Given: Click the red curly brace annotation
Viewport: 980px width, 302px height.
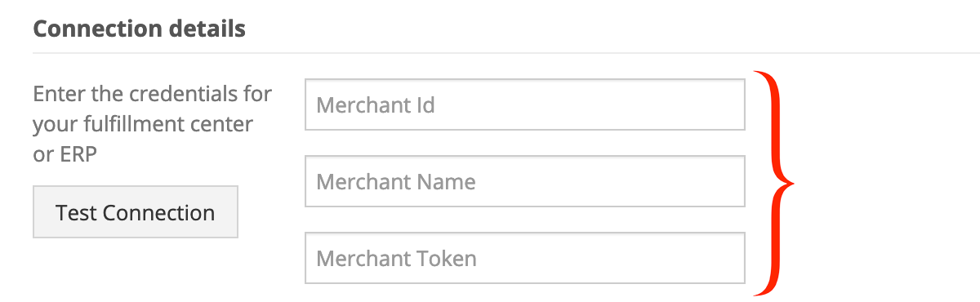Looking at the screenshot, I should [773, 183].
